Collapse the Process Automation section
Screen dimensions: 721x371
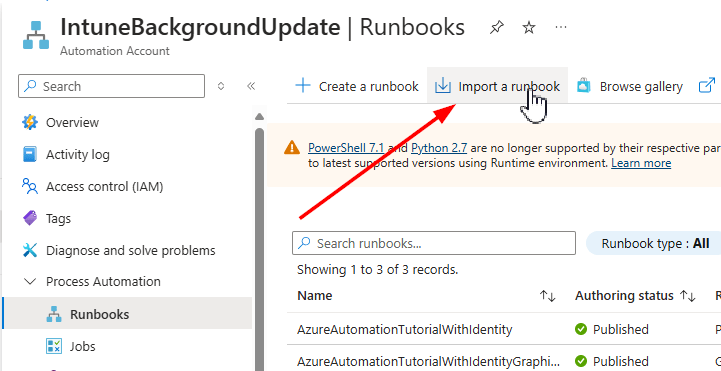[x=30, y=281]
